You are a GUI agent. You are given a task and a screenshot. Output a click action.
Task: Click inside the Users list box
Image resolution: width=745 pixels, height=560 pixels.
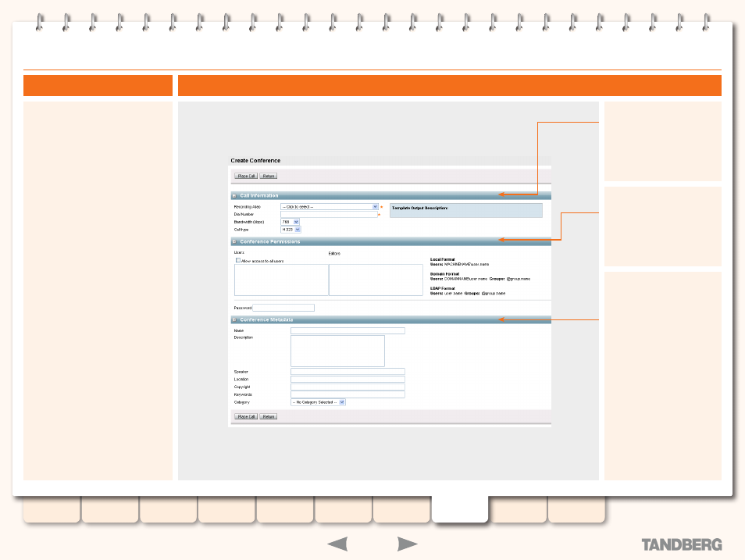pyautogui.click(x=281, y=280)
